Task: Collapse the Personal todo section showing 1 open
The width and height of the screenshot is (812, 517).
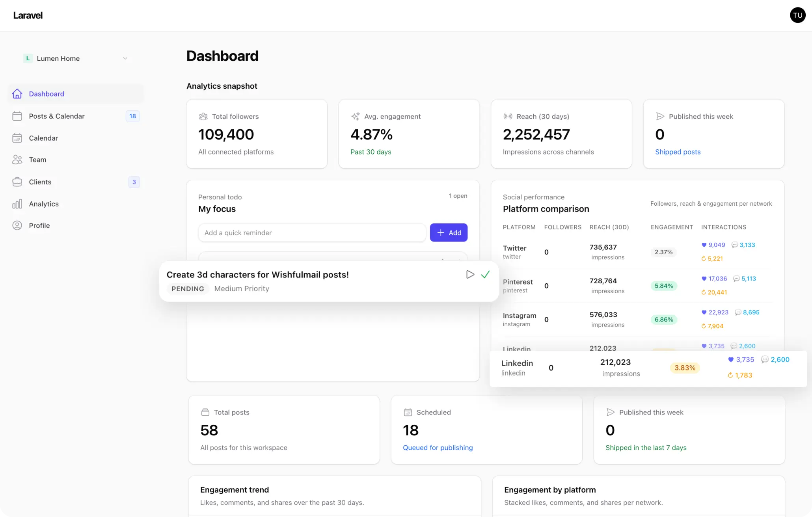Action: click(458, 195)
